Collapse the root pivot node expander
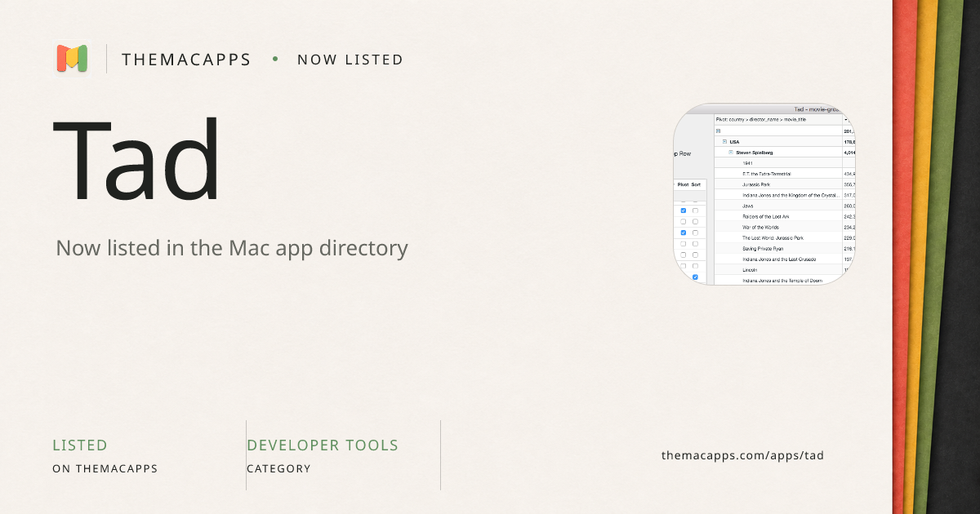 718,131
